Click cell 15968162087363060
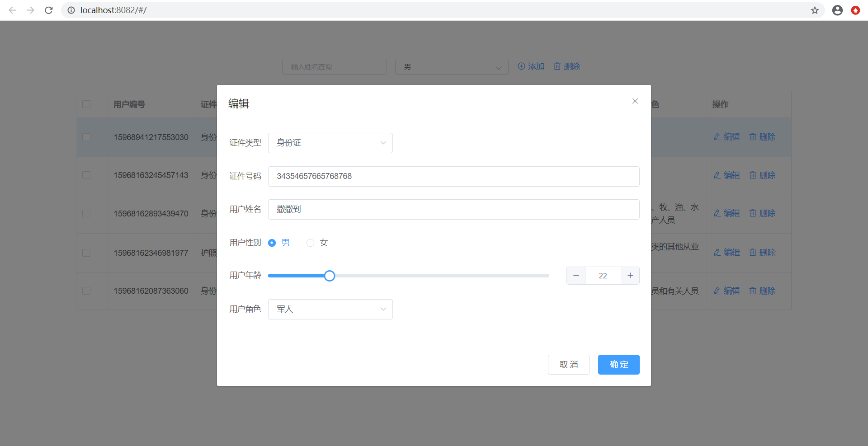 151,291
